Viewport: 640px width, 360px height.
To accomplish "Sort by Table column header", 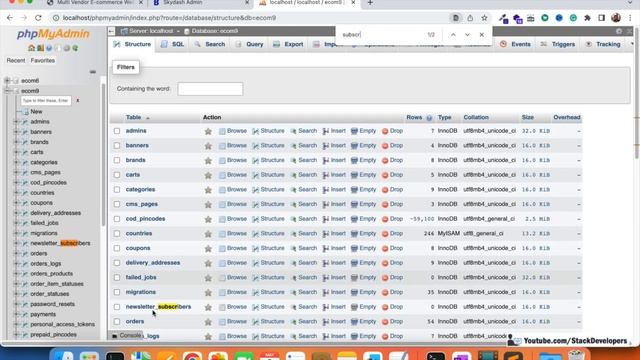I will coord(133,118).
